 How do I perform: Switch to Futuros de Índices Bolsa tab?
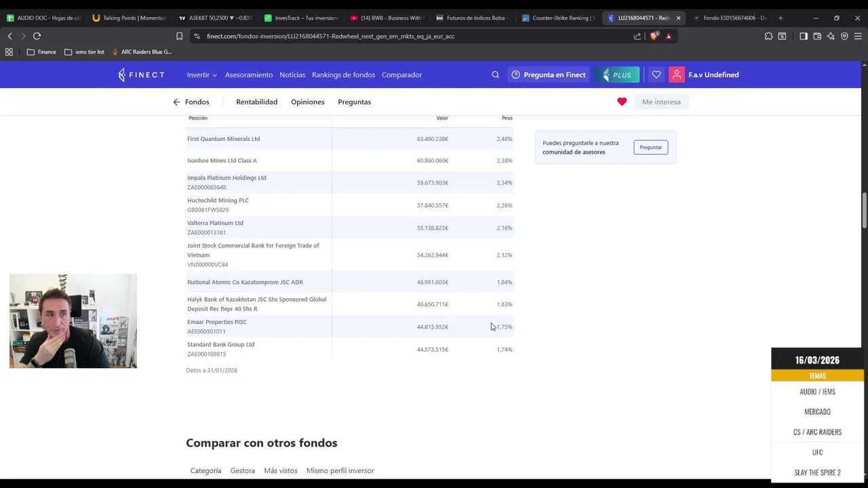coord(473,18)
